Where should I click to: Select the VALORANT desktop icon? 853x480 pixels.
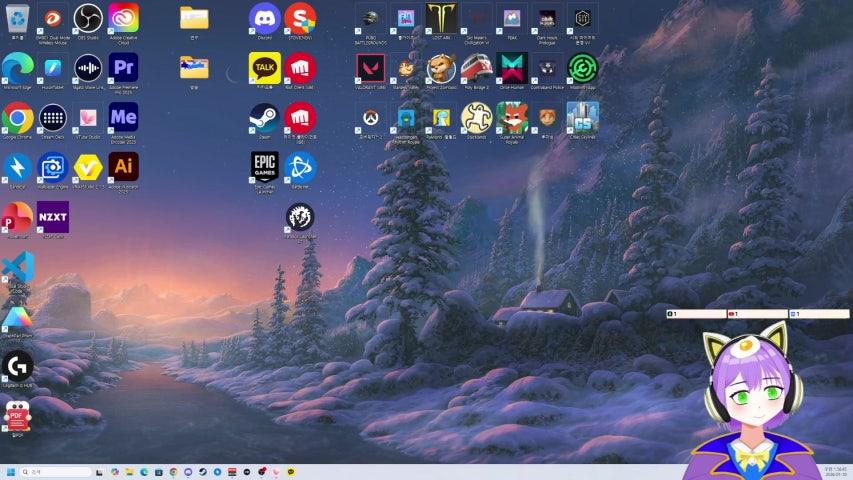370,68
